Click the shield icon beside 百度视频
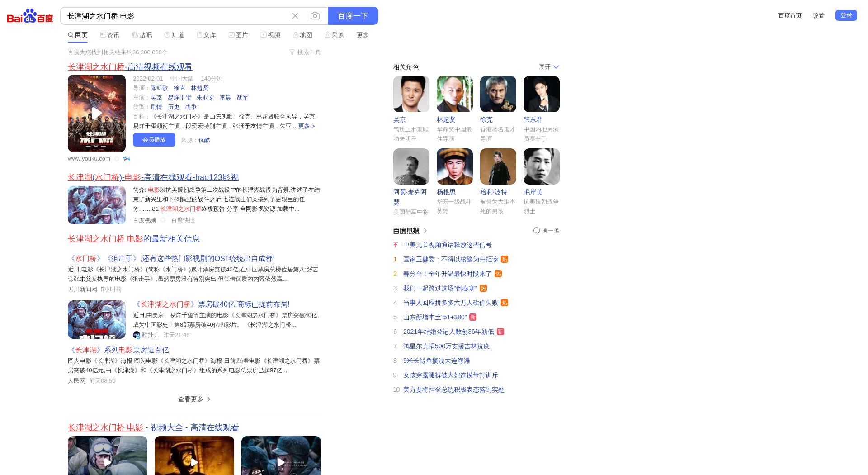 pyautogui.click(x=163, y=220)
